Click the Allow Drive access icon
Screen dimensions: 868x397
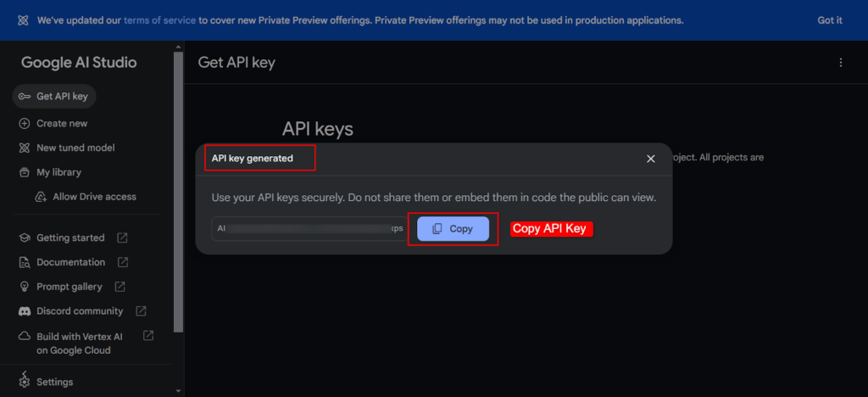point(40,197)
